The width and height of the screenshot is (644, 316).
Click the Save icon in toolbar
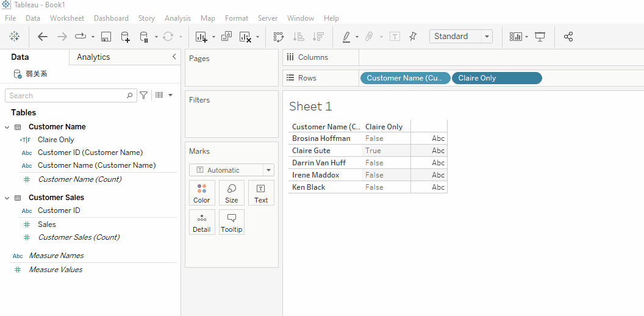[106, 37]
